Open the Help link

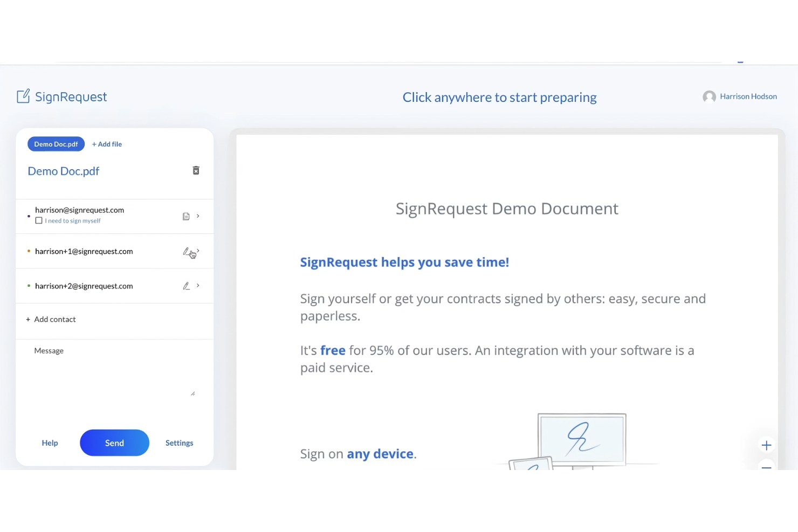pos(50,443)
